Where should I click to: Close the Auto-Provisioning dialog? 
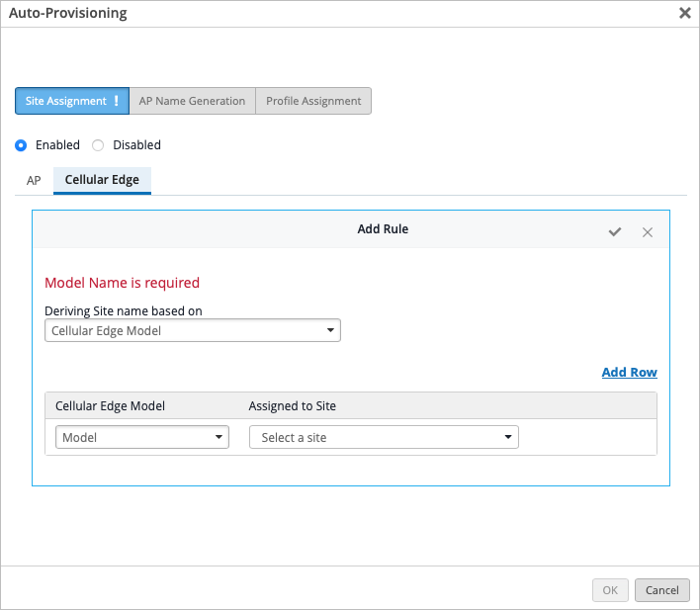tap(684, 14)
